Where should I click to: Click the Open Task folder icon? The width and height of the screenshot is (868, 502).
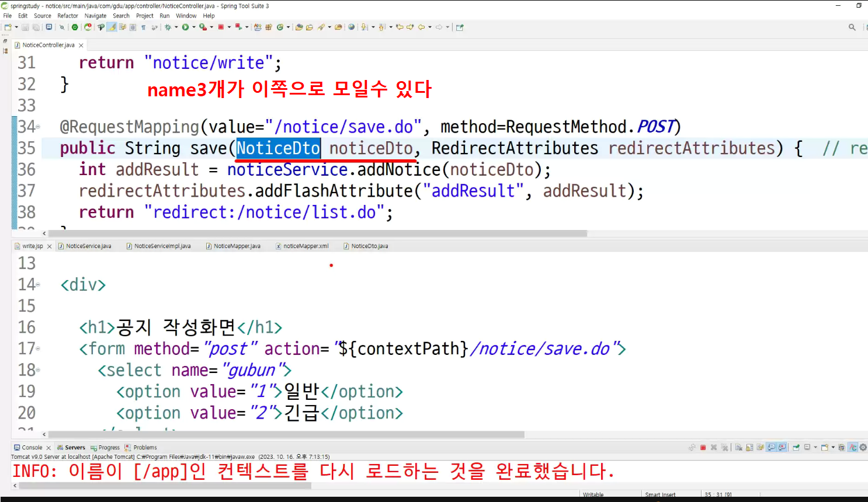[x=310, y=27]
